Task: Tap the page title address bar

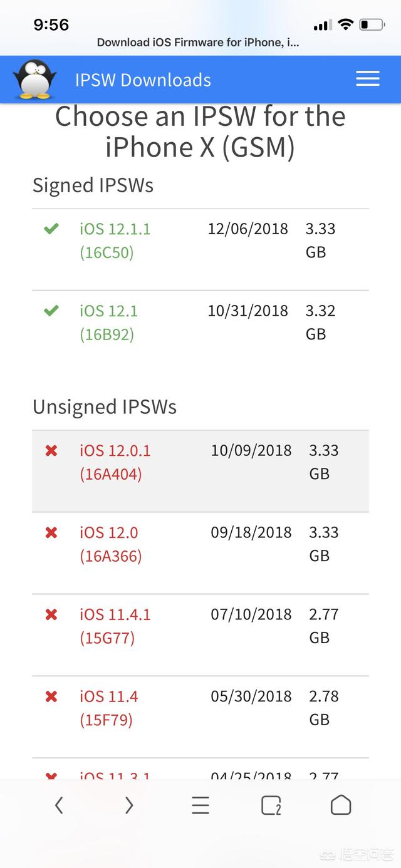Action: [198, 43]
